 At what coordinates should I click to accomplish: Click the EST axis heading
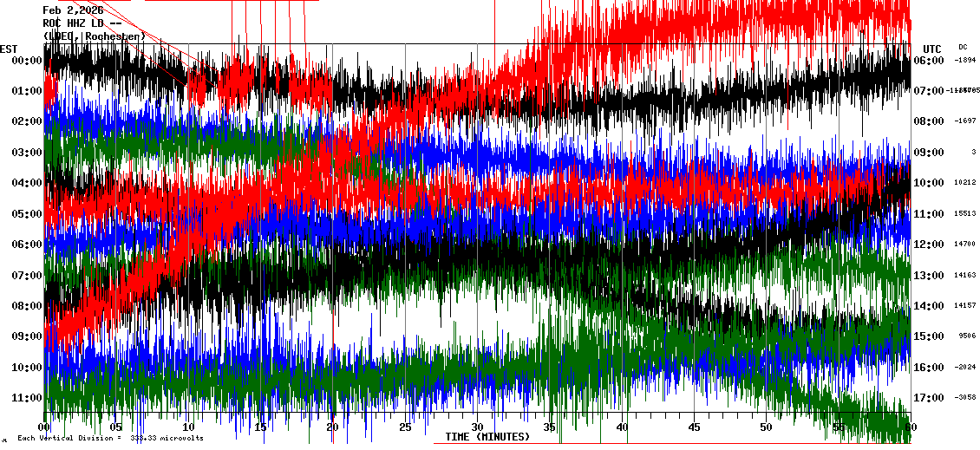click(9, 49)
